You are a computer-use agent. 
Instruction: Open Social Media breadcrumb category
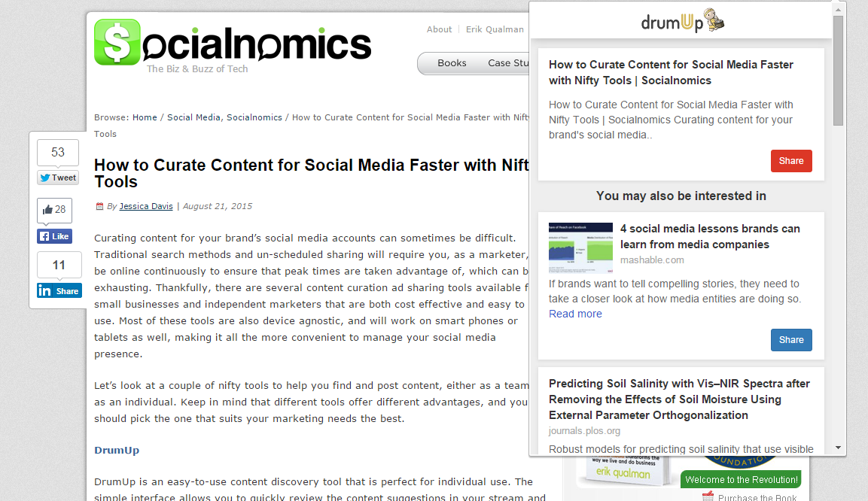coord(193,117)
